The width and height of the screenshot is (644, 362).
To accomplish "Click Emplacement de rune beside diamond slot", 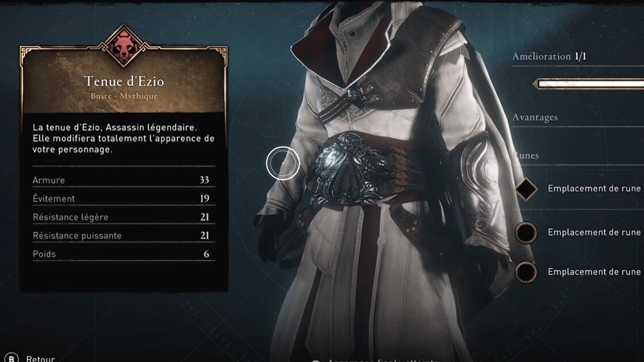I will (594, 189).
